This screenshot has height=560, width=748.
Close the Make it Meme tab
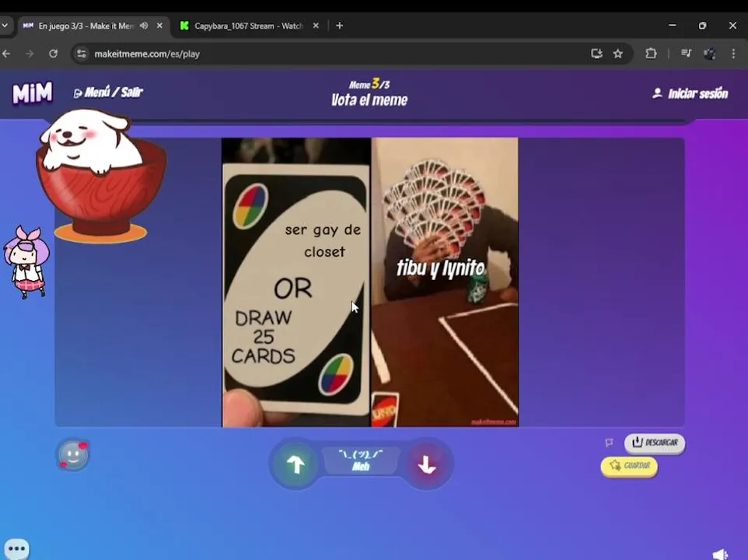coord(160,26)
